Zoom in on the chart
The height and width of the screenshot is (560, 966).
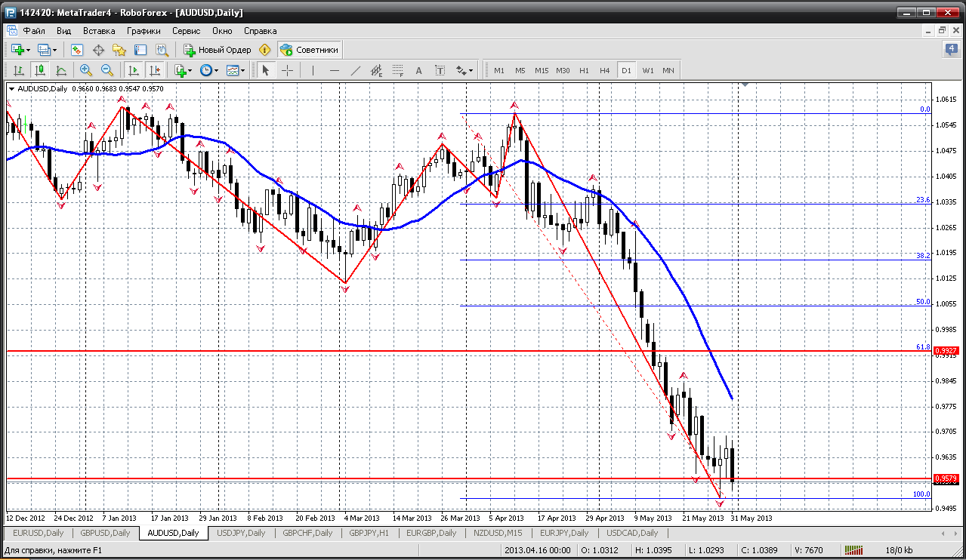(x=86, y=70)
